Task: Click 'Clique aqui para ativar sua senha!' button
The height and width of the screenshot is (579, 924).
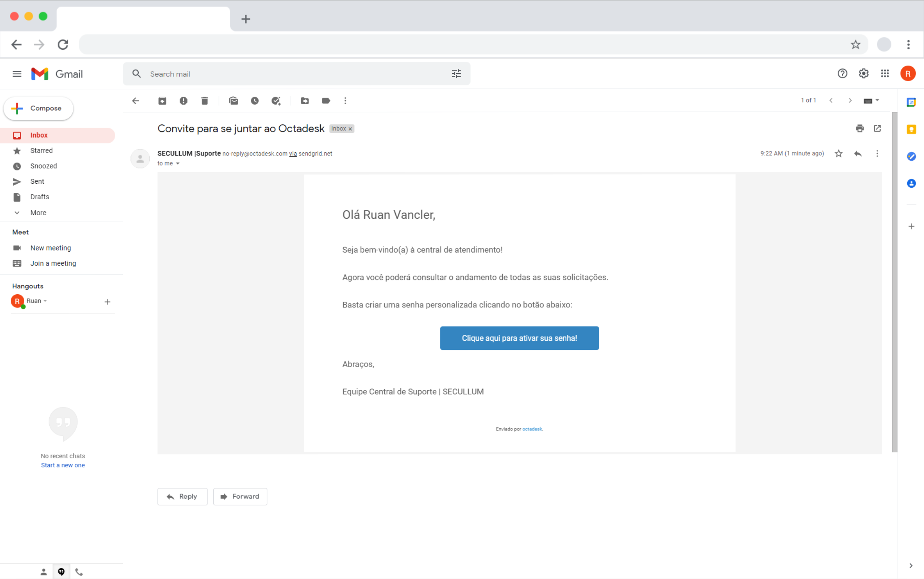Action: (x=519, y=338)
